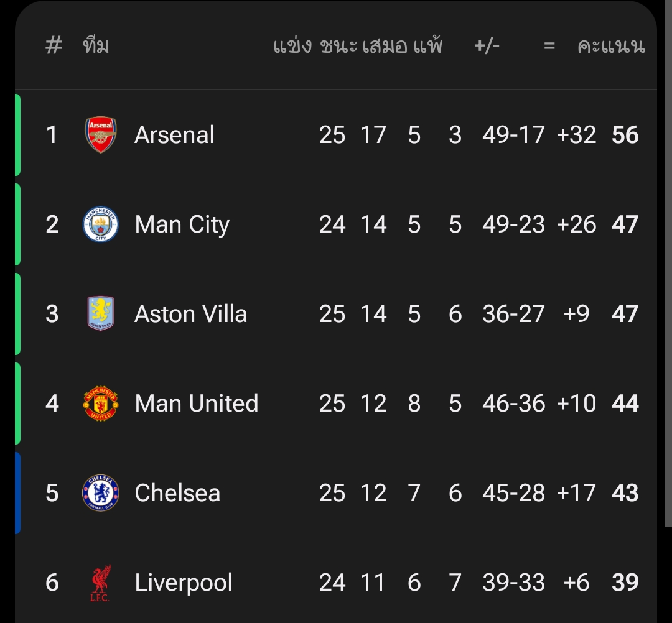Click the Arsenal club crest
The height and width of the screenshot is (623, 672).
click(100, 135)
